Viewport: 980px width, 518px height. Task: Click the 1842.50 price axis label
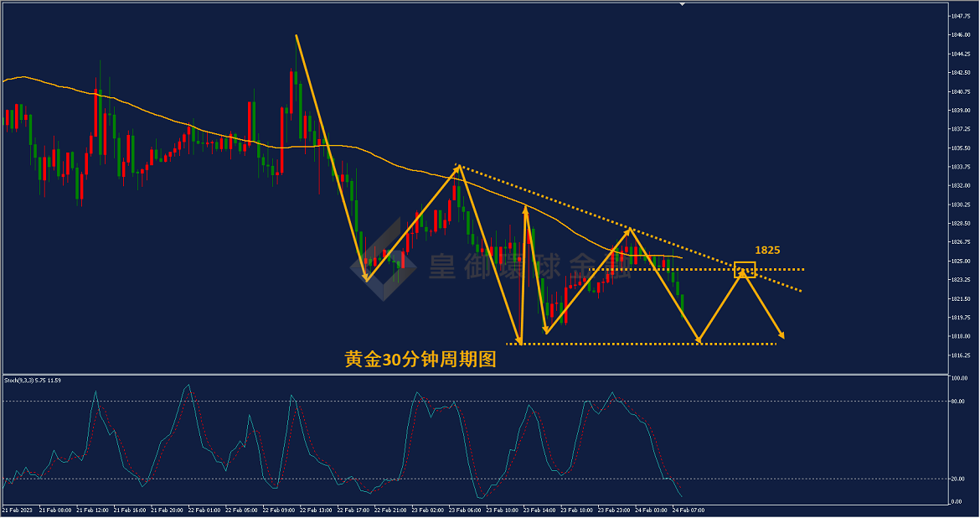962,73
